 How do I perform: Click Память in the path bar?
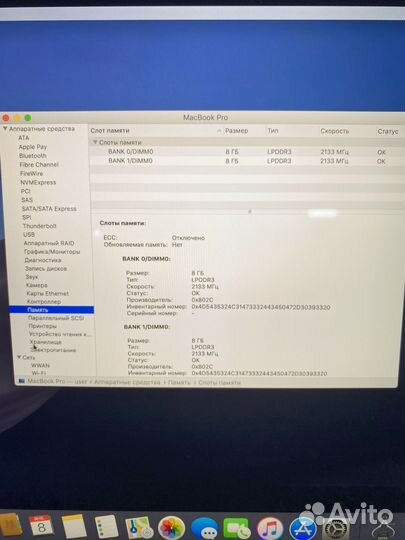coord(179,383)
